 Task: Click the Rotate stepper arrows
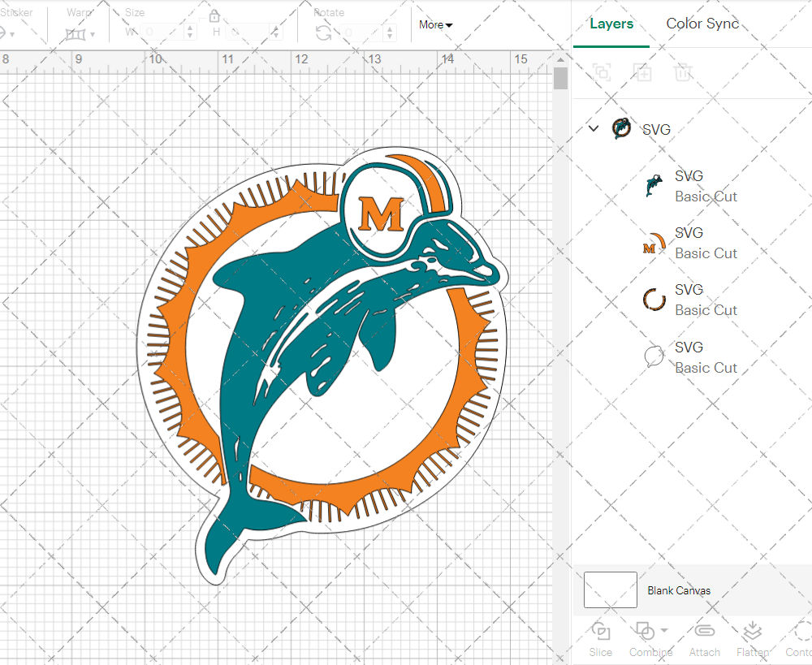click(390, 32)
